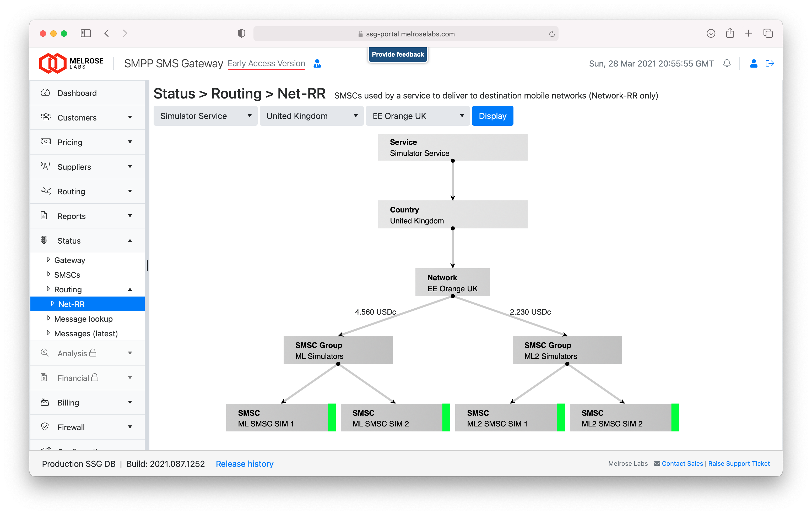Click the blue support agent icon
Image resolution: width=812 pixels, height=515 pixels.
point(317,63)
